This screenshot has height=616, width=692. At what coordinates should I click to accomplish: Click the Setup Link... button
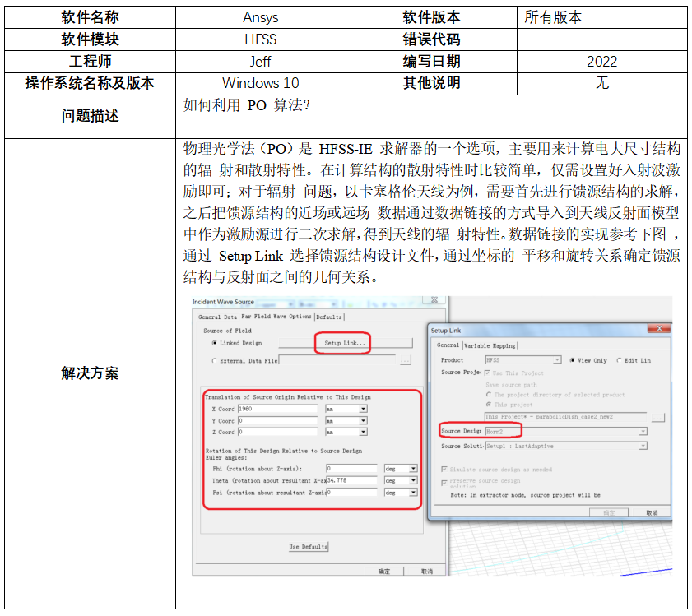click(343, 343)
